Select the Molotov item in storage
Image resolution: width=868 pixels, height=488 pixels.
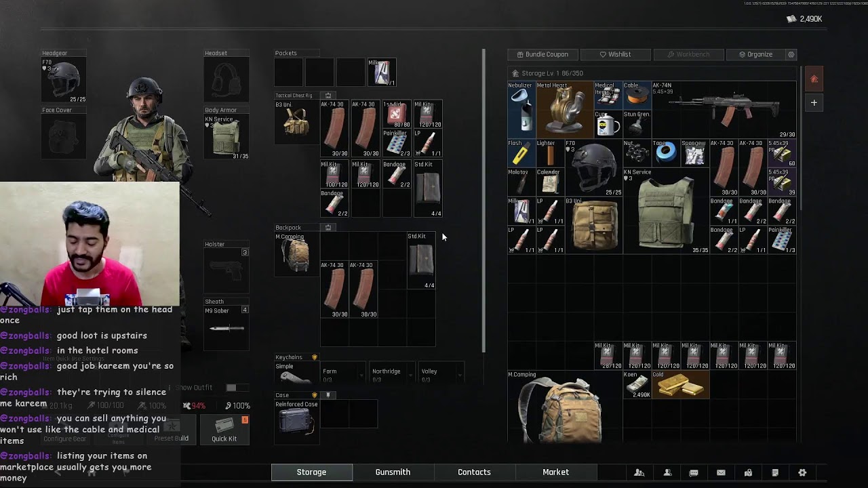click(x=521, y=182)
